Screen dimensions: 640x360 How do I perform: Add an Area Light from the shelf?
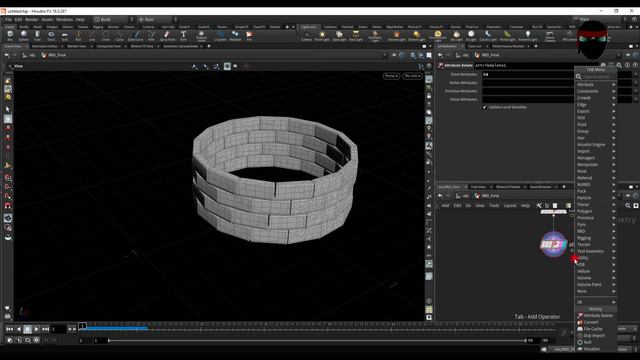(356, 36)
